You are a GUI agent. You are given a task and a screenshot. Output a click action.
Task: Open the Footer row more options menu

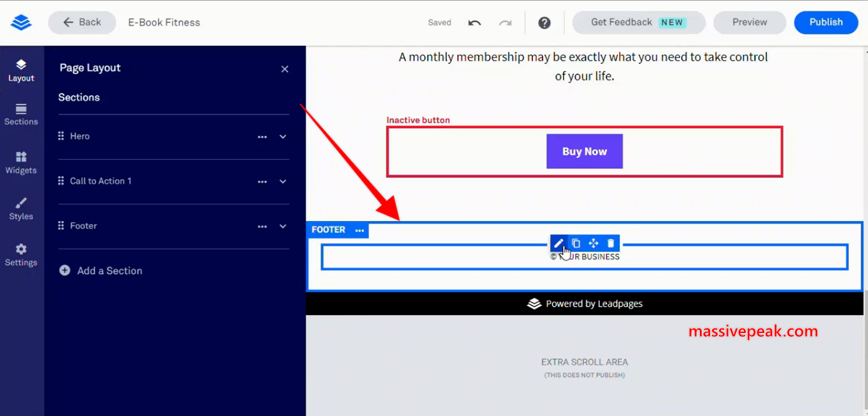262,226
